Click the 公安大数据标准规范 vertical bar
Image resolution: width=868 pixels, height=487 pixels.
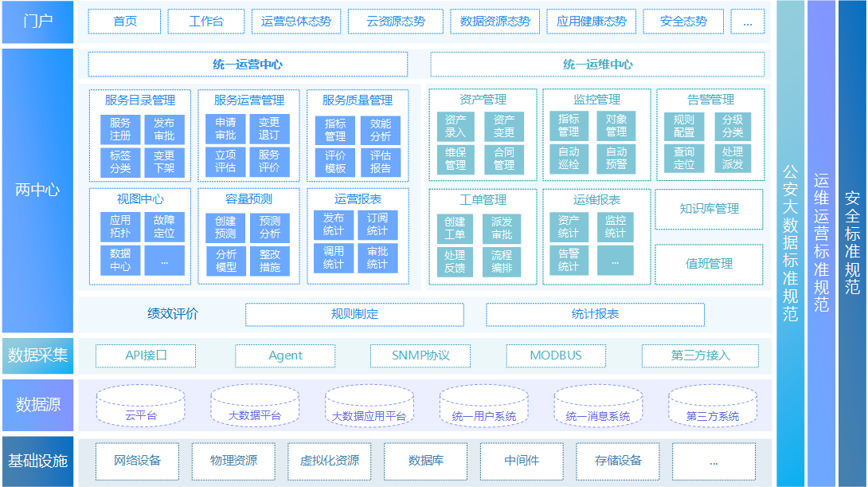tap(790, 243)
